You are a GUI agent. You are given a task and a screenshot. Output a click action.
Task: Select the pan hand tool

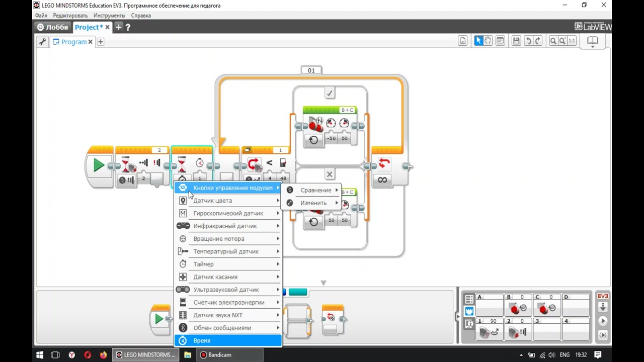point(488,41)
